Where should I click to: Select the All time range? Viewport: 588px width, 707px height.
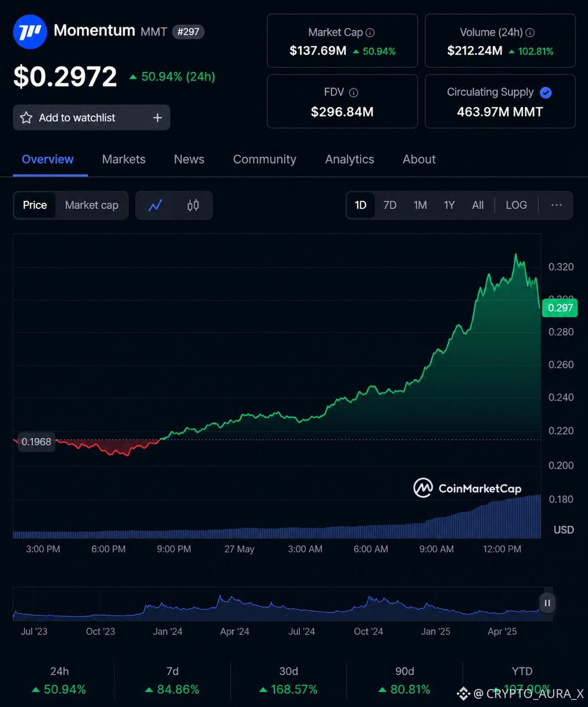point(478,205)
